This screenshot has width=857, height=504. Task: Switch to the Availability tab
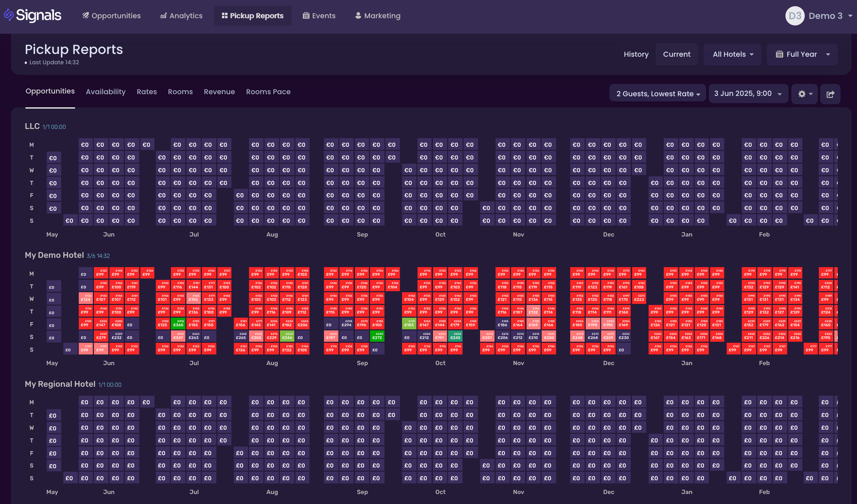click(106, 92)
